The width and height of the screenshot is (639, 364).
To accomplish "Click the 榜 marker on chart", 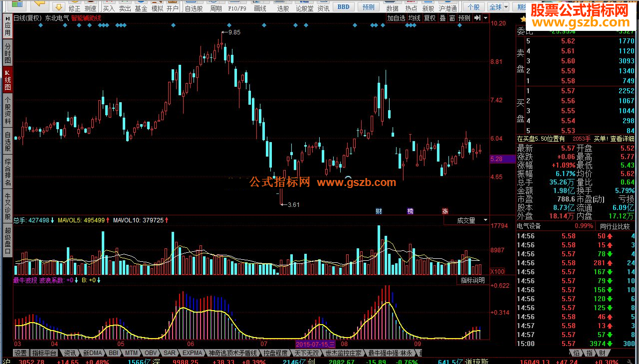I will [411, 211].
